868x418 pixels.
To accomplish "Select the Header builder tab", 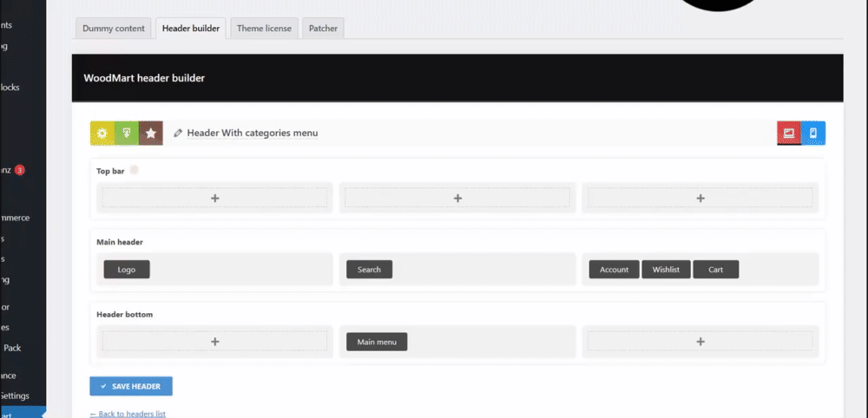I will [x=191, y=29].
